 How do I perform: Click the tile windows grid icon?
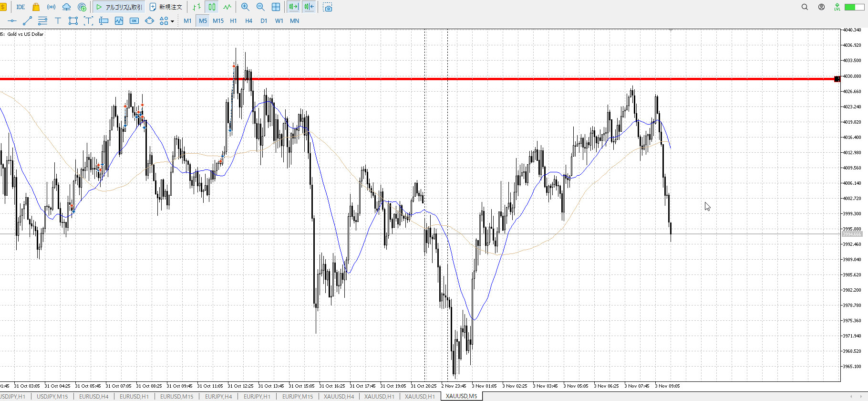click(276, 7)
